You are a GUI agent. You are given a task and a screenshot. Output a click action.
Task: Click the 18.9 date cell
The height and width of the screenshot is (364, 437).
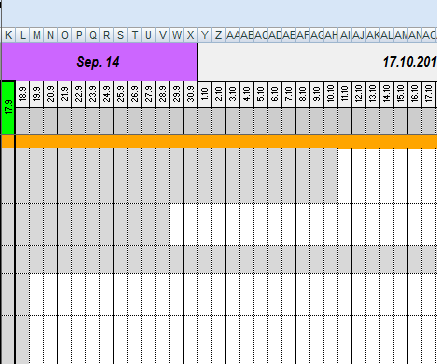(x=23, y=94)
